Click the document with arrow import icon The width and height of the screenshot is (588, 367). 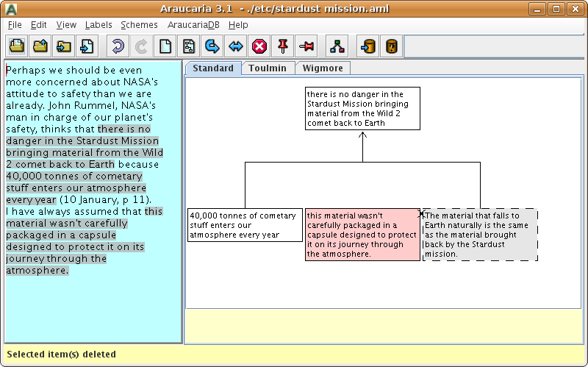tap(87, 46)
